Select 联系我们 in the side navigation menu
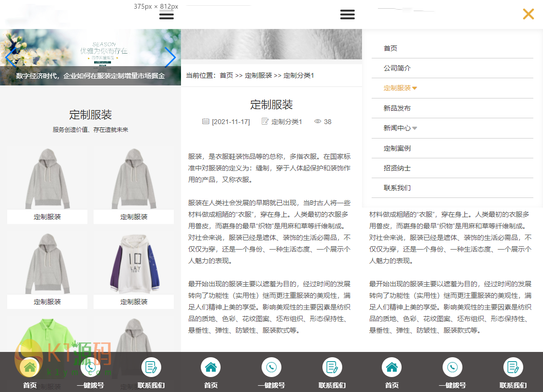 [x=397, y=188]
